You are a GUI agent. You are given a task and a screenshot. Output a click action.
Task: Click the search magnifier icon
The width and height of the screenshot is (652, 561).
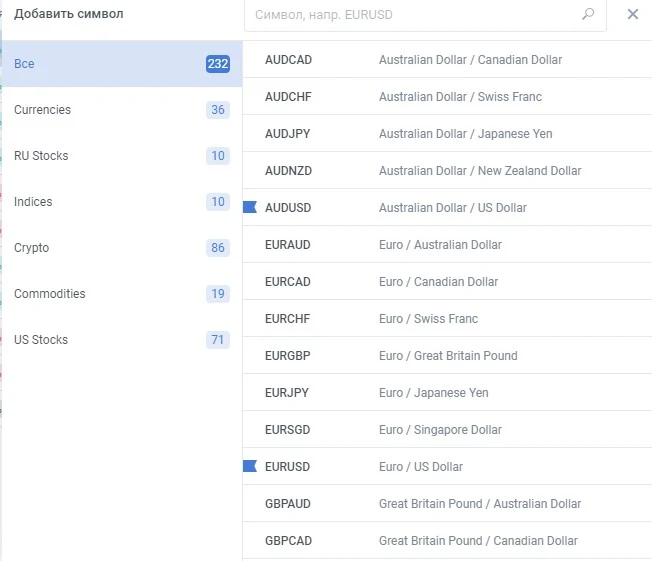[x=588, y=14]
